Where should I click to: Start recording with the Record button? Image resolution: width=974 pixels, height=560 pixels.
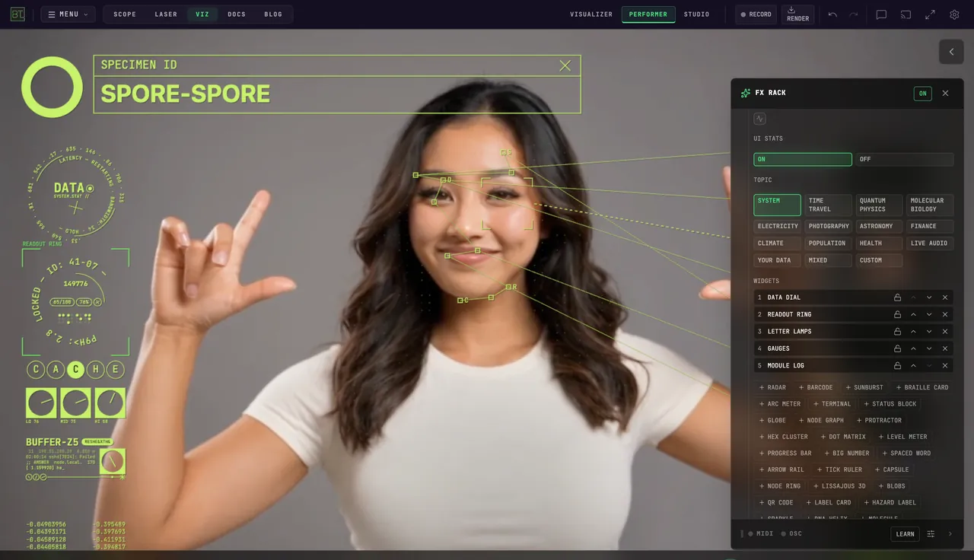coord(756,14)
